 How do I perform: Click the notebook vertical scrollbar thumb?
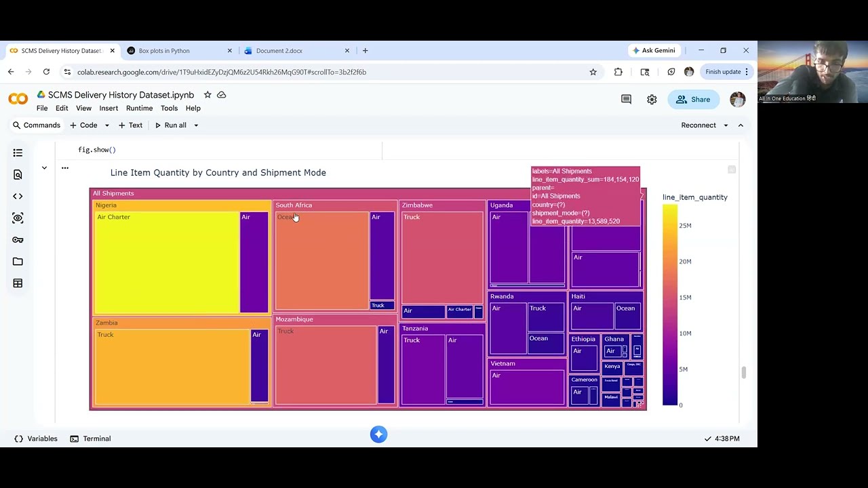click(x=744, y=372)
